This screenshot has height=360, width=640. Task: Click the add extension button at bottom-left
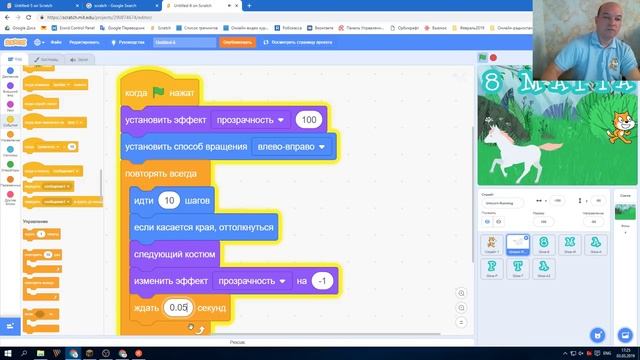[10, 326]
